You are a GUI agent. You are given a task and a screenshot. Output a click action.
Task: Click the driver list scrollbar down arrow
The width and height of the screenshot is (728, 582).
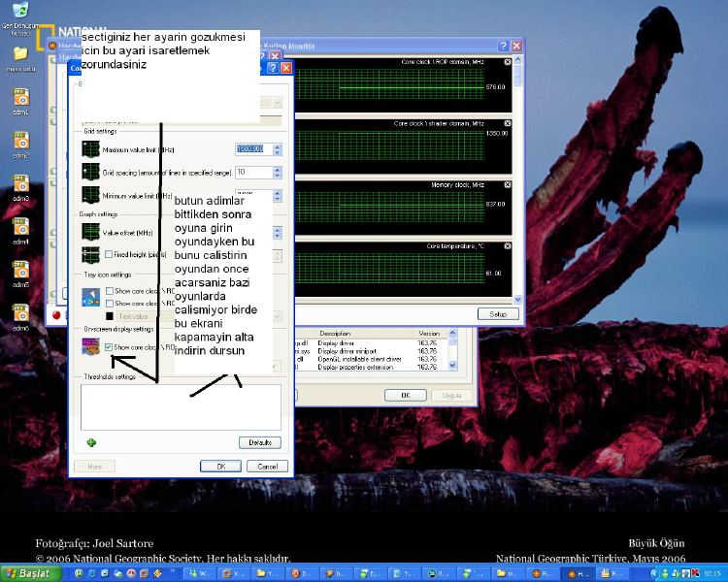(x=452, y=366)
